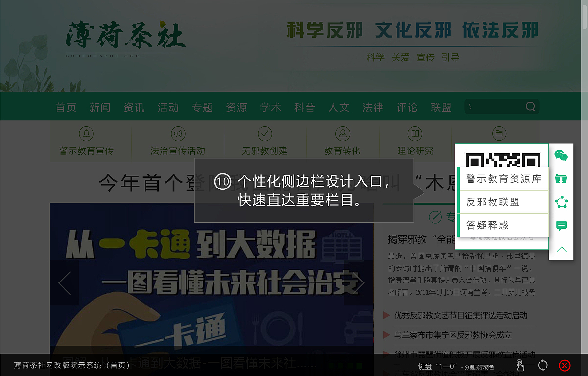Open the 专题 nav item
588x376 pixels.
point(202,107)
